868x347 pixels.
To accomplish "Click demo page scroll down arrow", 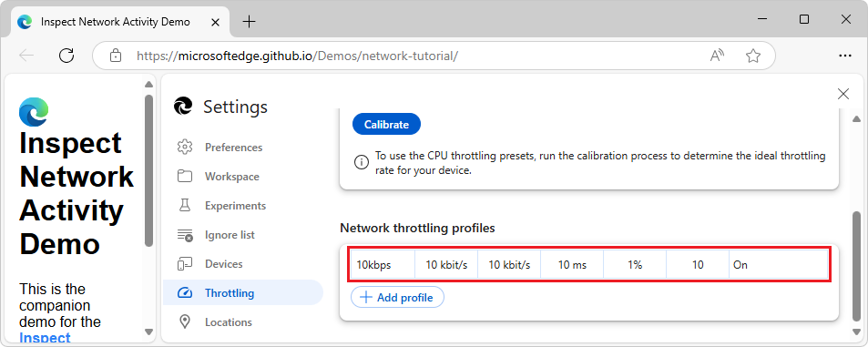I will pyautogui.click(x=148, y=332).
